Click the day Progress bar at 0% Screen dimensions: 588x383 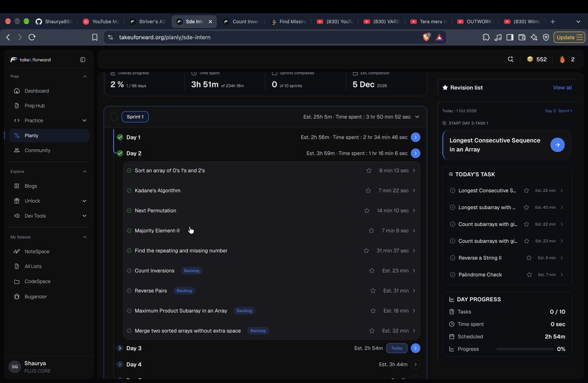[525, 349]
